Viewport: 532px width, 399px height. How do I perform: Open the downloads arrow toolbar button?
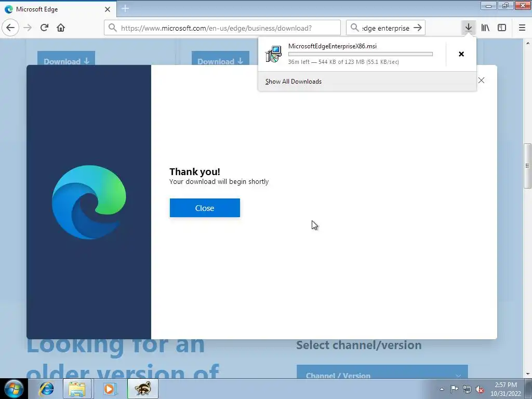click(x=469, y=28)
